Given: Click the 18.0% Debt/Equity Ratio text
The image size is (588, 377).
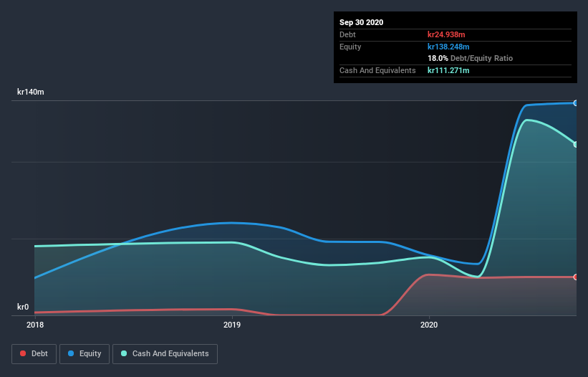Looking at the screenshot, I should [470, 58].
